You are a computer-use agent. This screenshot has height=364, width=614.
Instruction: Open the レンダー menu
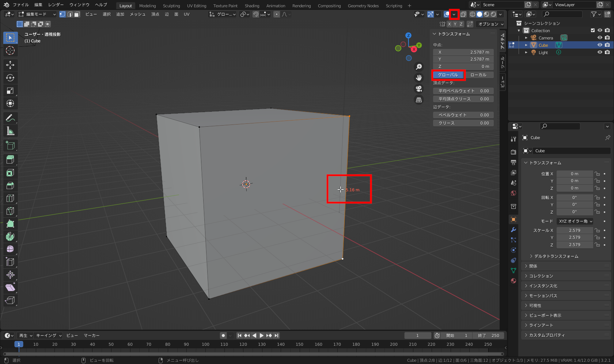(x=56, y=5)
